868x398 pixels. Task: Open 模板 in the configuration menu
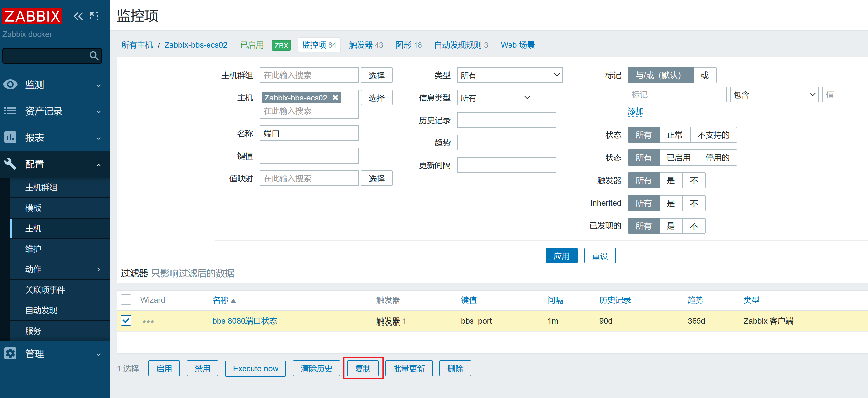pos(33,208)
